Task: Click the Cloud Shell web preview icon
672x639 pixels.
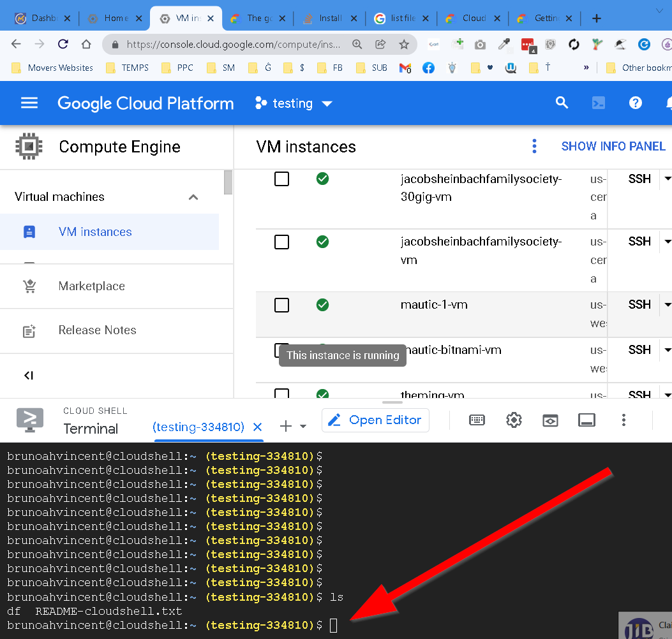Action: (550, 420)
